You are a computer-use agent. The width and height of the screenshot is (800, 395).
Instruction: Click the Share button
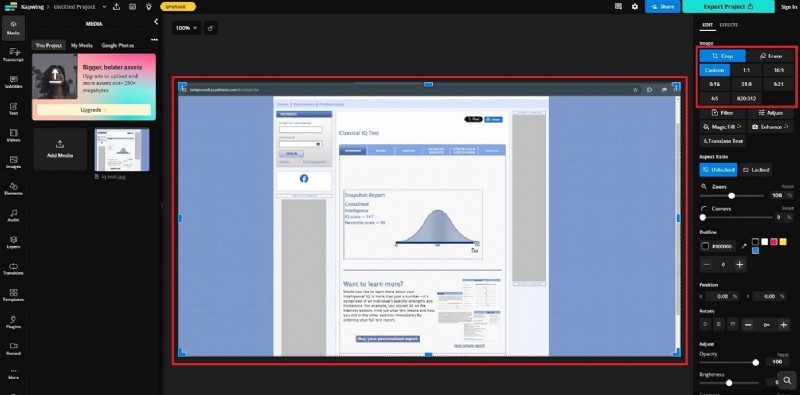(x=663, y=7)
